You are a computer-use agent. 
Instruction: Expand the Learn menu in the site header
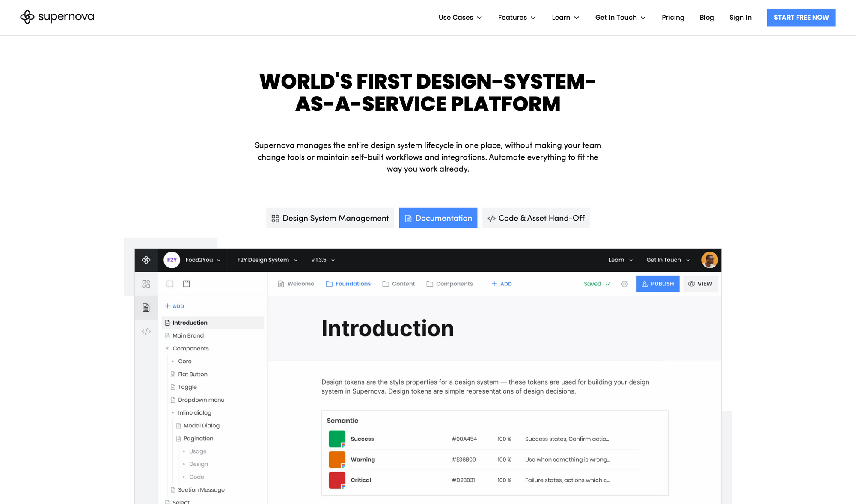[x=565, y=18]
